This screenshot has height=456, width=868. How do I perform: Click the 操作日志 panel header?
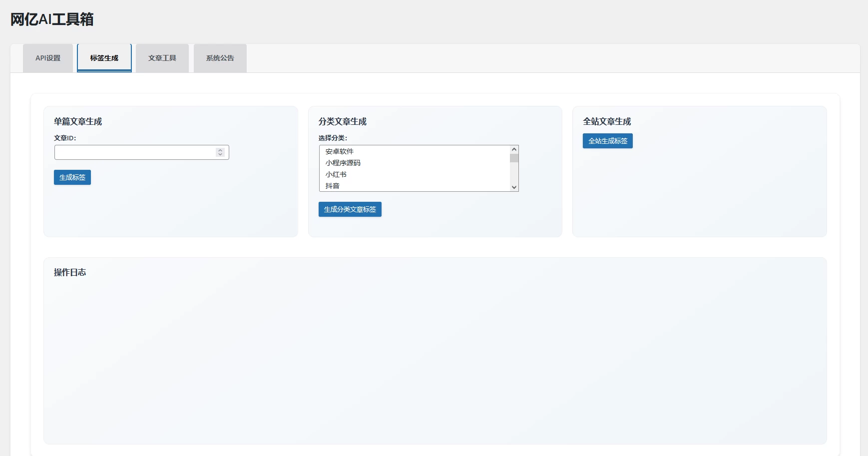tap(70, 272)
